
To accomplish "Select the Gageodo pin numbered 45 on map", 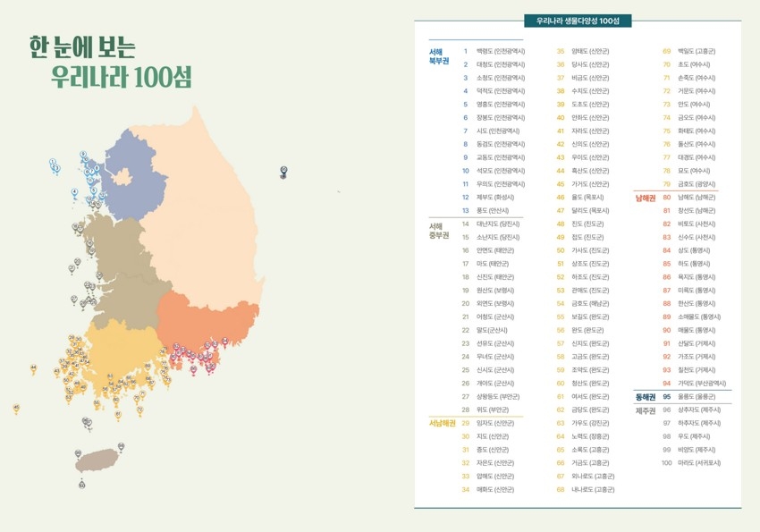I will [16, 409].
